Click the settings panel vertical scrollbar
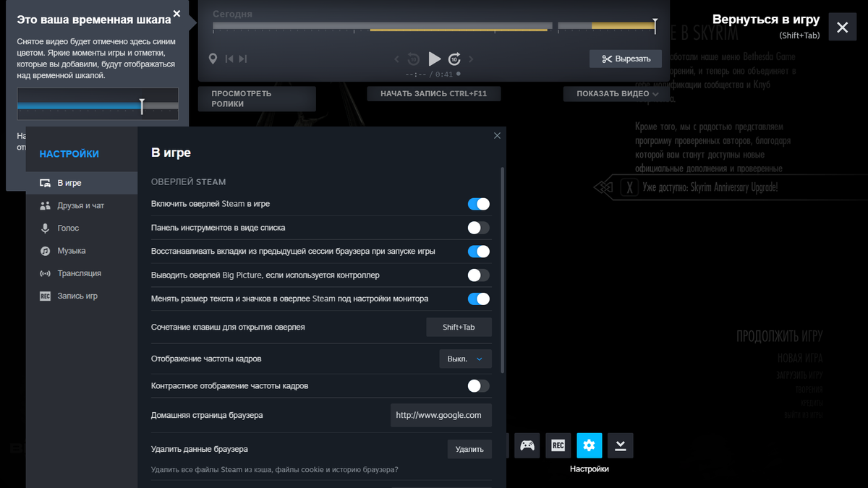 pyautogui.click(x=503, y=270)
